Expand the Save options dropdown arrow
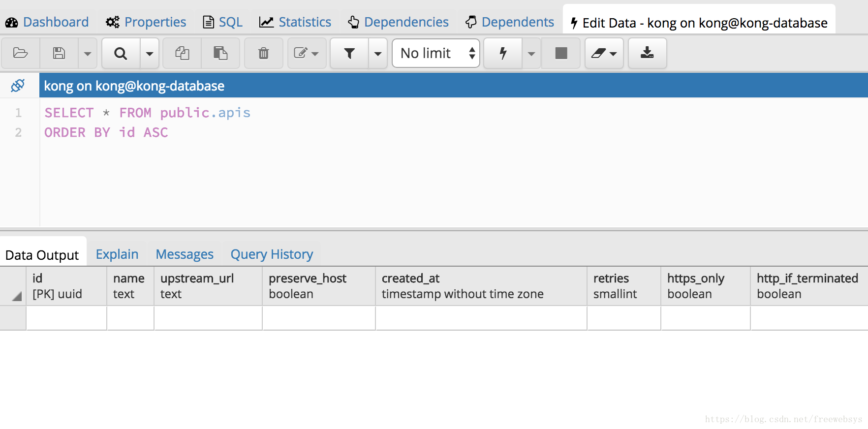The height and width of the screenshot is (429, 868). click(x=88, y=53)
